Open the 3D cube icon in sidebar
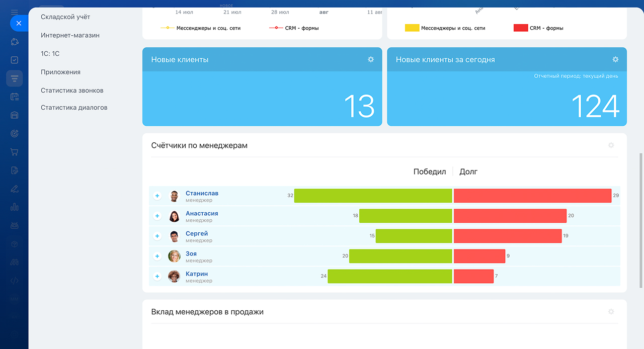This screenshot has width=644, height=349. 15,244
